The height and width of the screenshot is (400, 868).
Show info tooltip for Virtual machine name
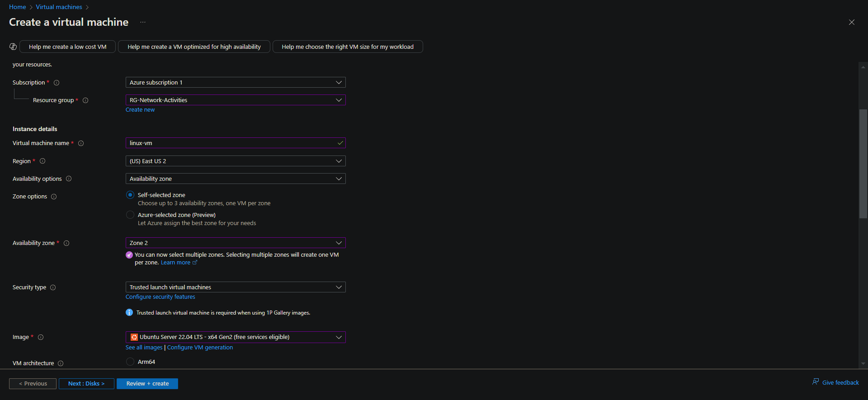(81, 143)
